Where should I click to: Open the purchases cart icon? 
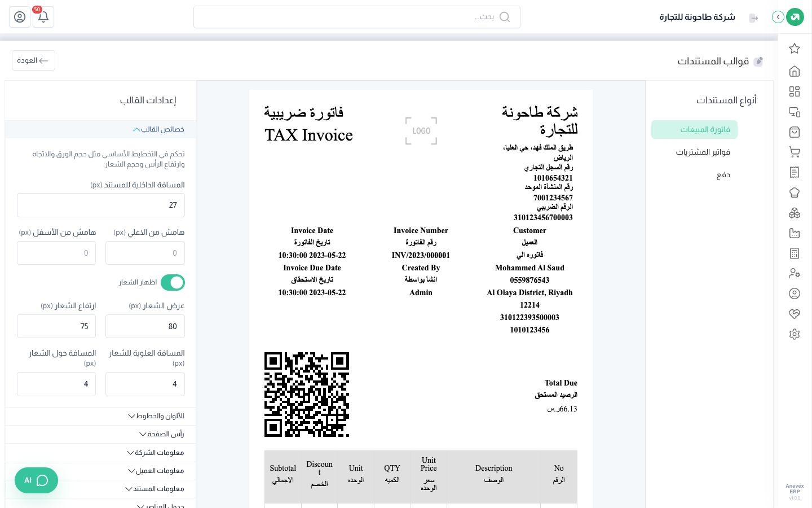click(795, 152)
